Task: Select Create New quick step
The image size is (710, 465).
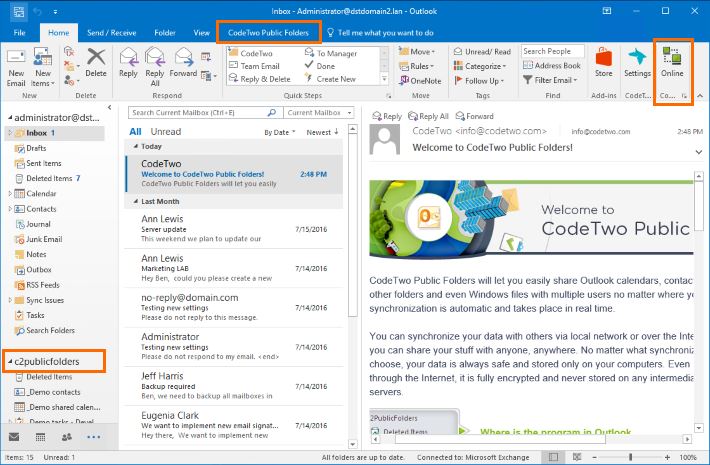Action: pos(331,79)
